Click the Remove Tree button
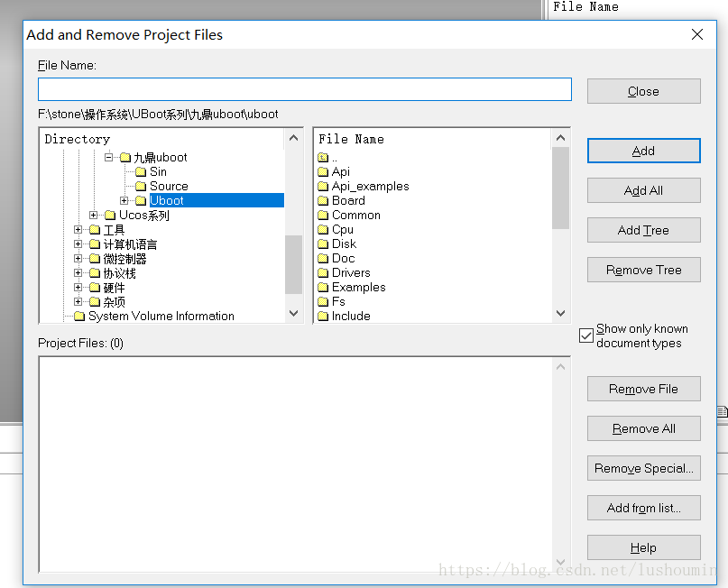The height and width of the screenshot is (588, 728). tap(643, 270)
